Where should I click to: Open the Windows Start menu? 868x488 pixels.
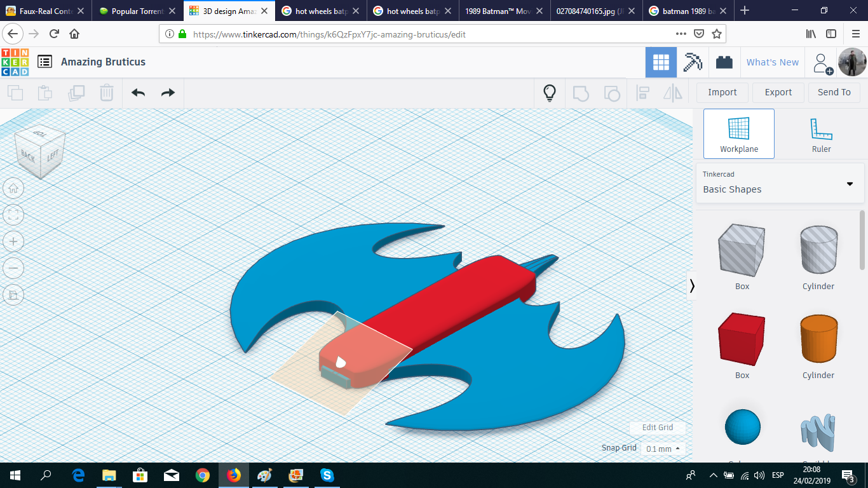(15, 475)
